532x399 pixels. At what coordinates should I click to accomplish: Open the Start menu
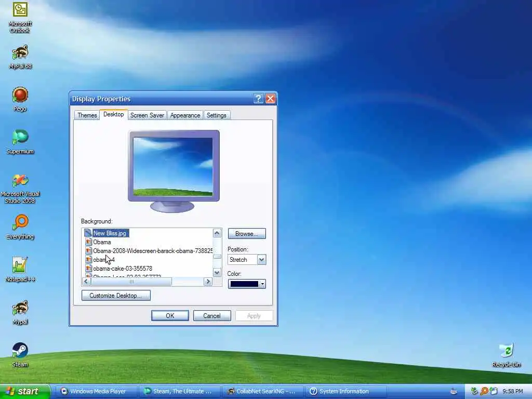pos(25,391)
